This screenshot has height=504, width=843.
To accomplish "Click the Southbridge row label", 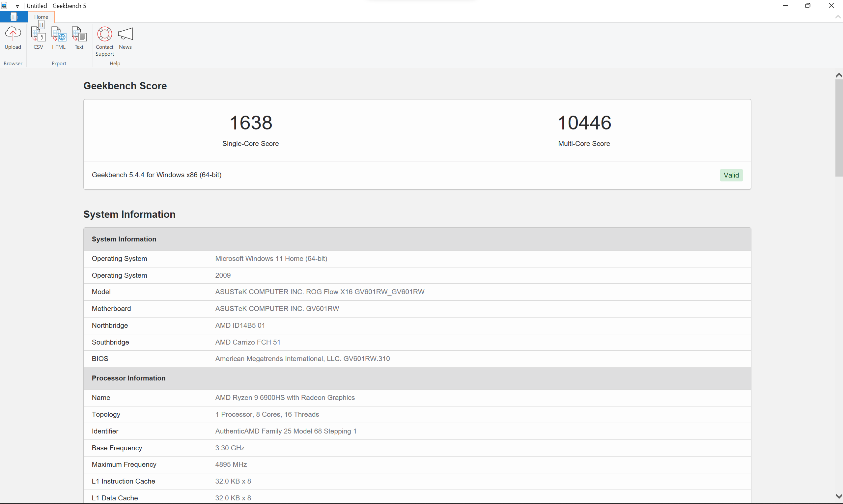I will [110, 342].
